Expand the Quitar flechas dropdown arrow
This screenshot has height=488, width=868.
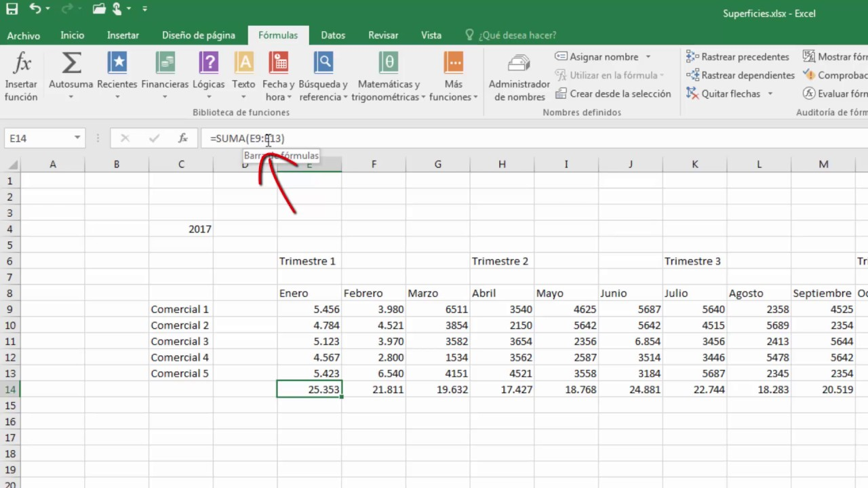pyautogui.click(x=770, y=94)
